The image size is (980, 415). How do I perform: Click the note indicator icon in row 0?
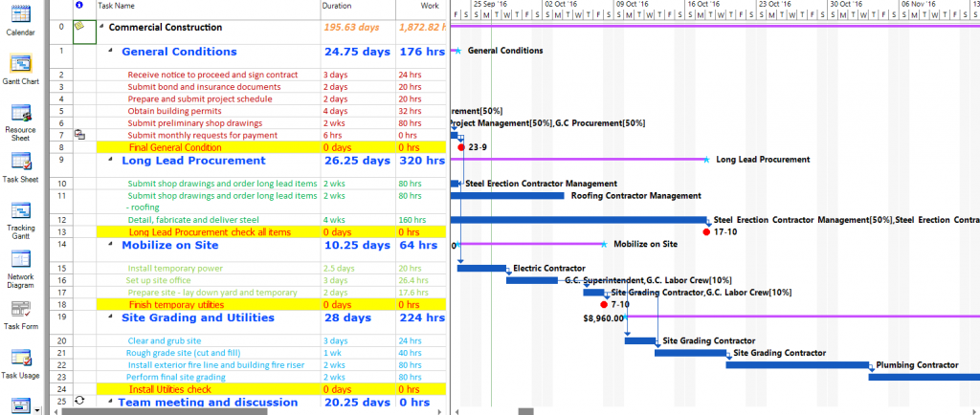[79, 27]
